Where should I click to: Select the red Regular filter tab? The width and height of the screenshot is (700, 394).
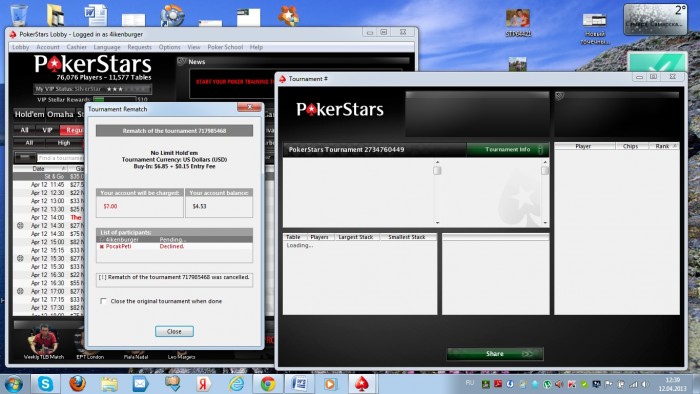point(72,130)
